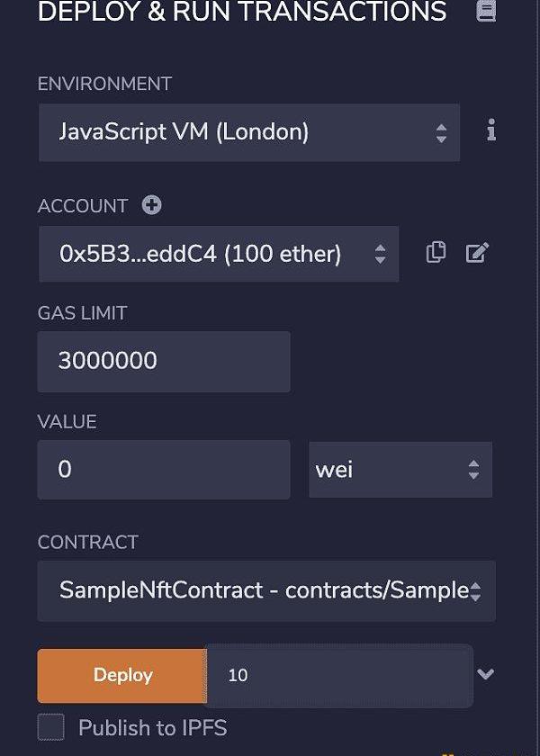The image size is (540, 756).
Task: Select the SampleNftContract contract dropdown
Action: 266,590
